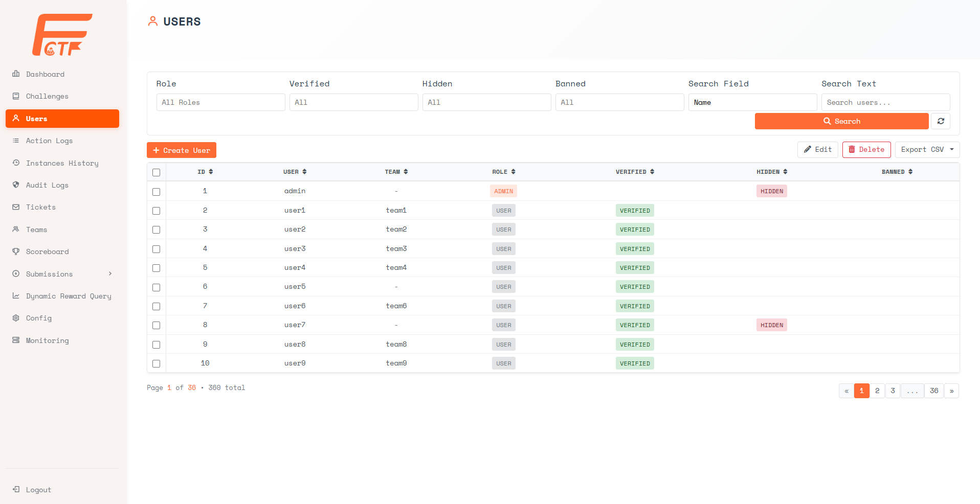Sort by ROLE column arrows
This screenshot has height=504, width=980.
pos(513,172)
